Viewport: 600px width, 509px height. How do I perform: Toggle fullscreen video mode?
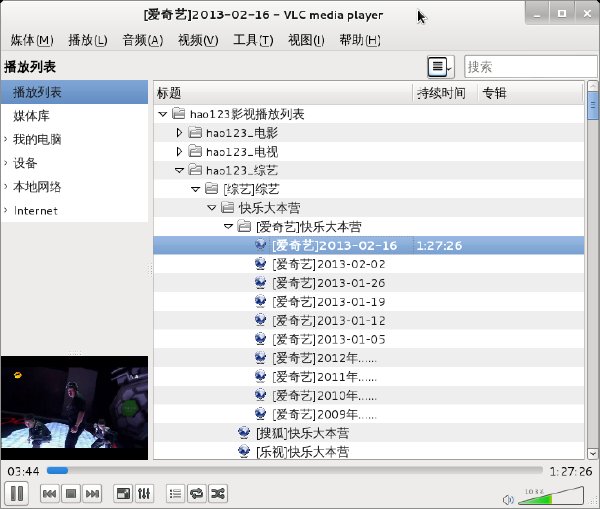pyautogui.click(x=123, y=494)
